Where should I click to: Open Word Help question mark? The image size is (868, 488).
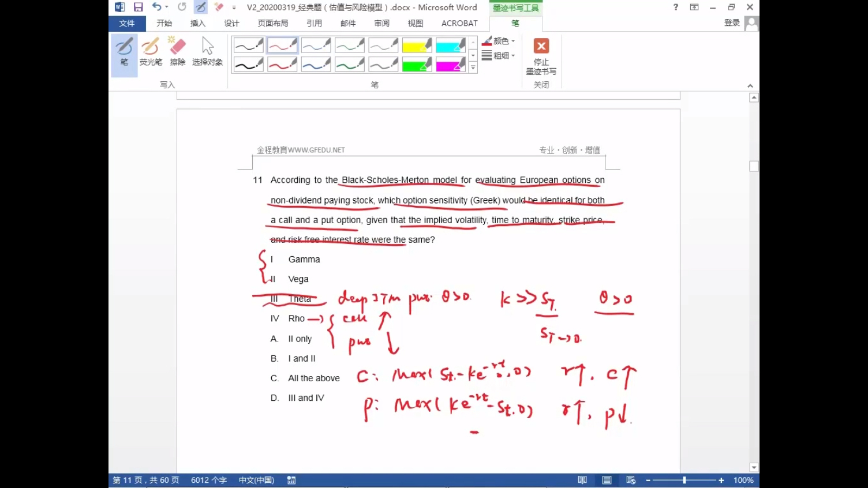(x=676, y=7)
